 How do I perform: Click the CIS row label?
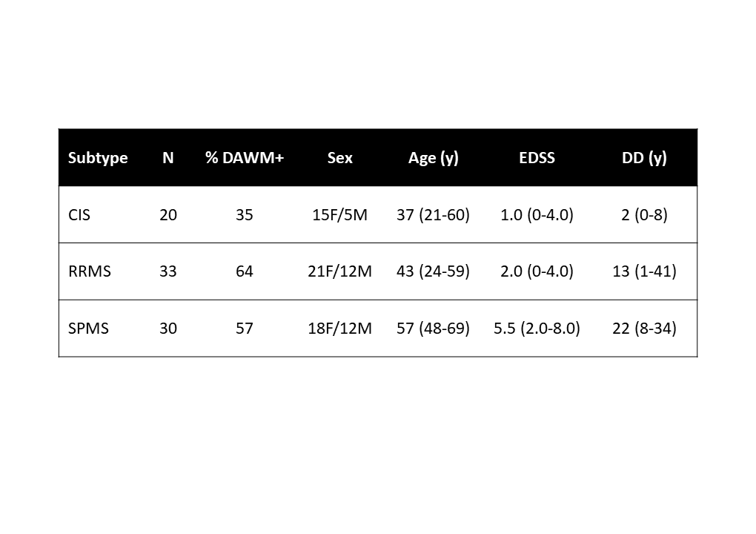click(x=79, y=215)
